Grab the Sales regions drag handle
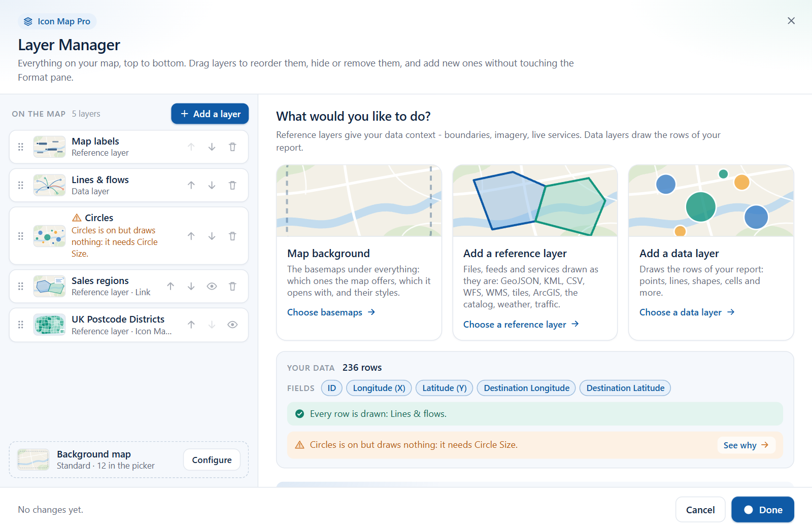The width and height of the screenshot is (812, 531). (x=21, y=287)
